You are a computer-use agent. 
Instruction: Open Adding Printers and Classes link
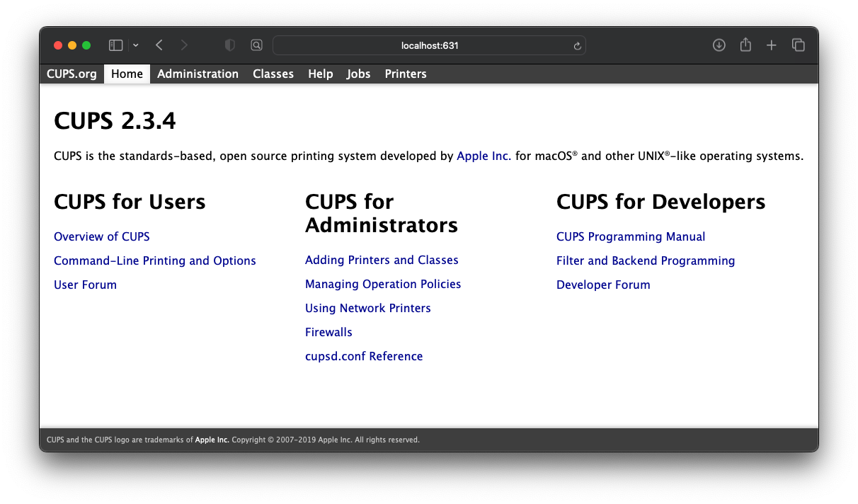tap(382, 260)
